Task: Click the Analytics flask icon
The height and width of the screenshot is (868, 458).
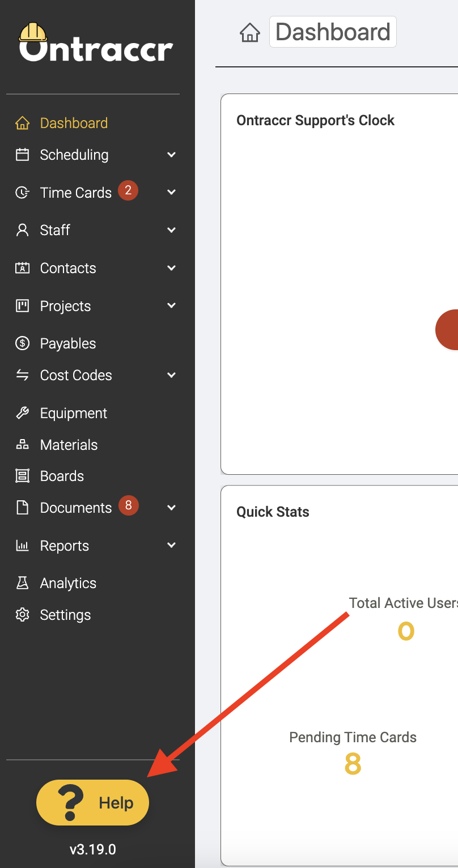Action: [x=22, y=583]
